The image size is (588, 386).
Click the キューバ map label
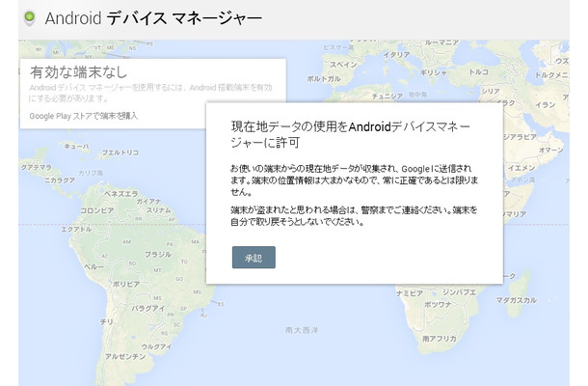coord(76,146)
